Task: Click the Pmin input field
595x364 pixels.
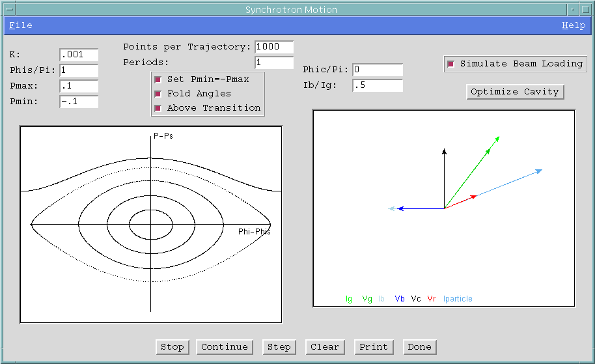Action: click(79, 102)
